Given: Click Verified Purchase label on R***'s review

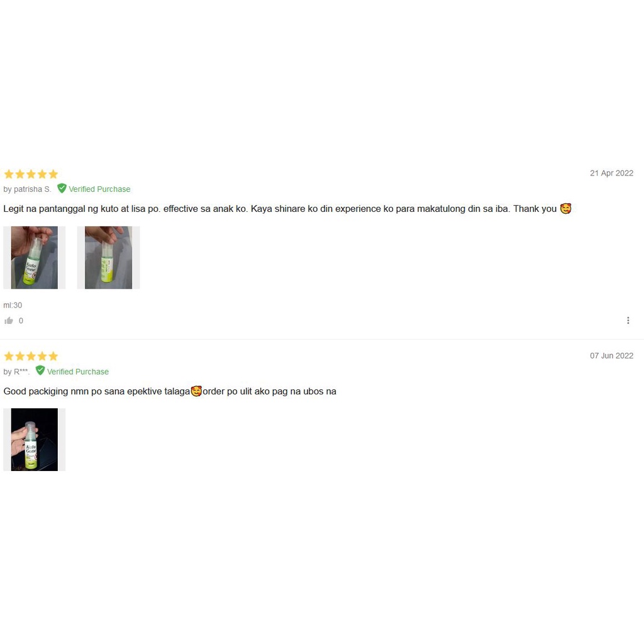Looking at the screenshot, I should 77,371.
